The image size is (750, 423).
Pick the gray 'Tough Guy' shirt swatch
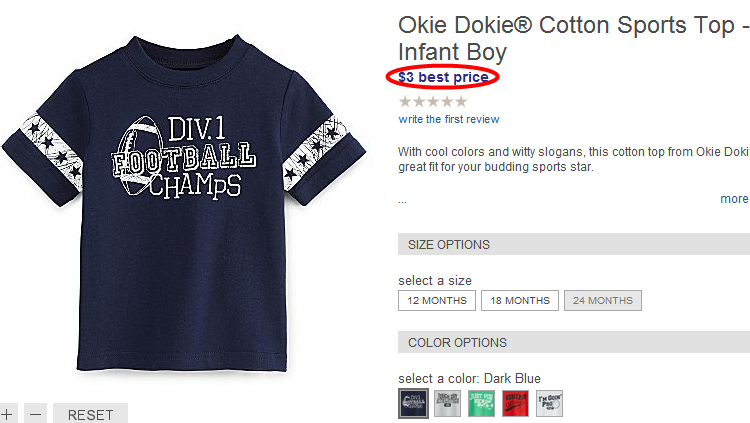tap(447, 403)
